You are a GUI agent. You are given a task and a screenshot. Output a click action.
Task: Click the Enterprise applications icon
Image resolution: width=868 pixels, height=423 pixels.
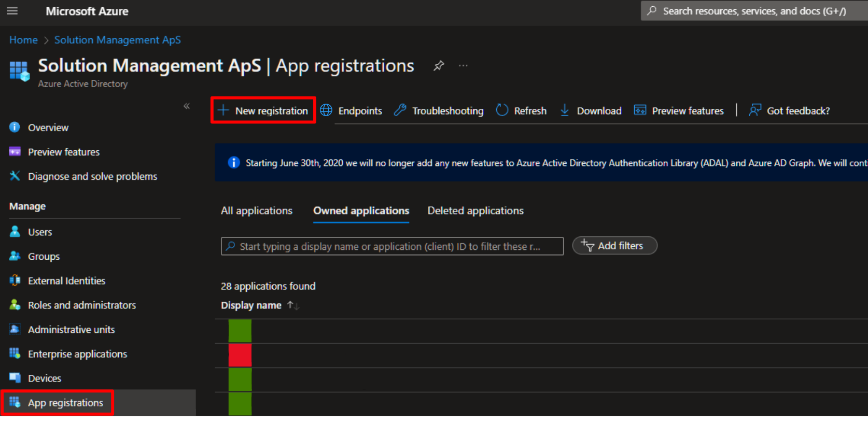(x=15, y=353)
